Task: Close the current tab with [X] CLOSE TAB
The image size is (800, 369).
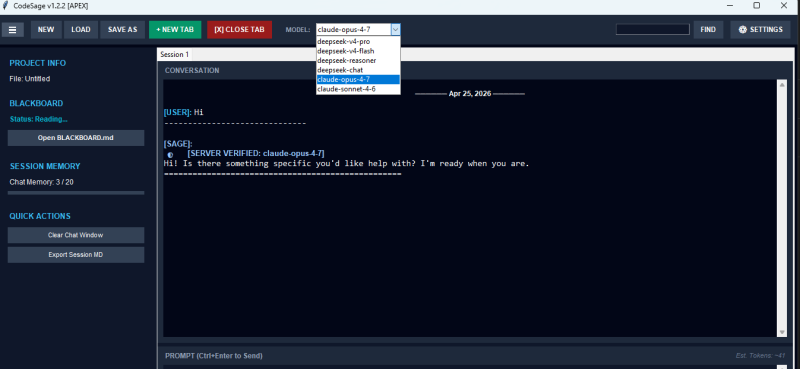Action: [x=239, y=30]
